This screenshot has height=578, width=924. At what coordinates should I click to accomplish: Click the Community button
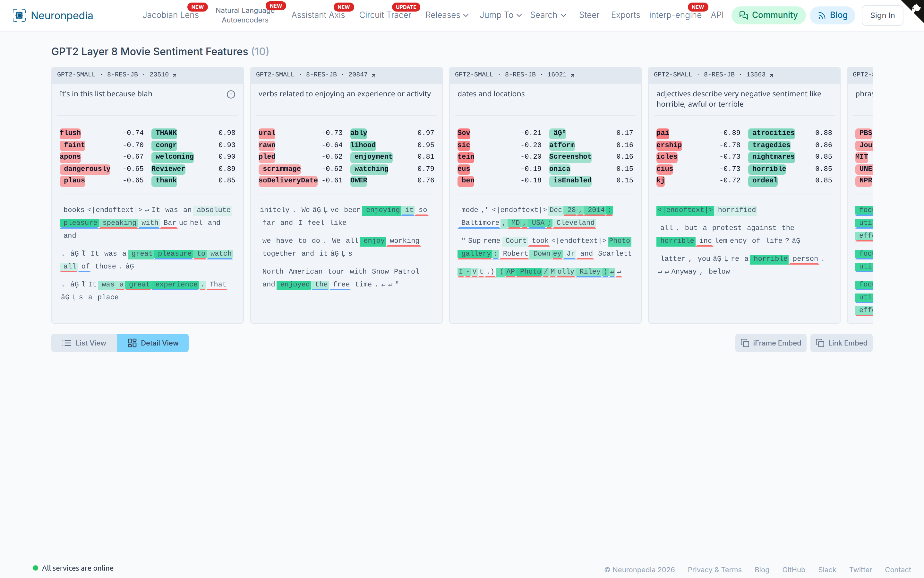click(768, 15)
